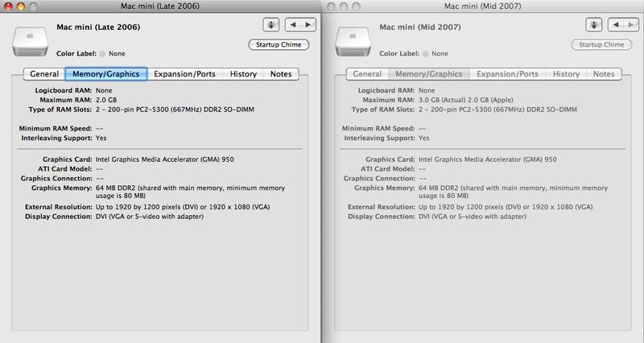The width and height of the screenshot is (644, 343).
Task: Click External Resolution value in Late 2006 window
Action: [x=183, y=207]
